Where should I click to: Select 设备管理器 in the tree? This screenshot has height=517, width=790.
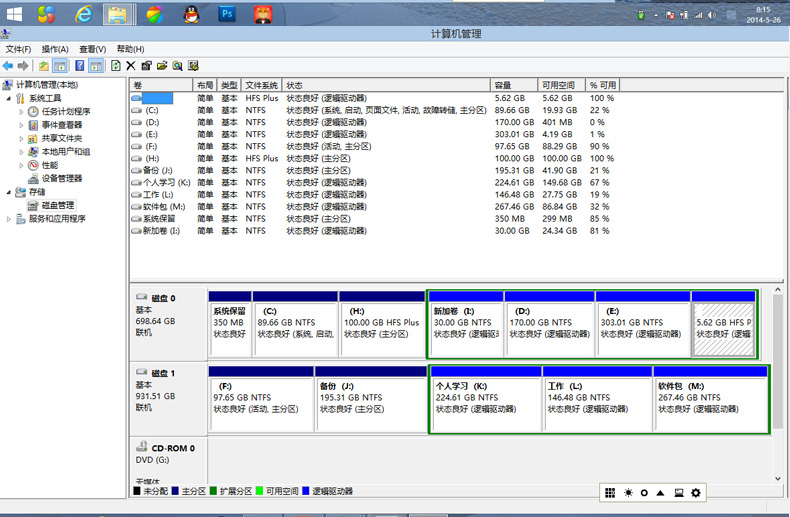[61, 178]
